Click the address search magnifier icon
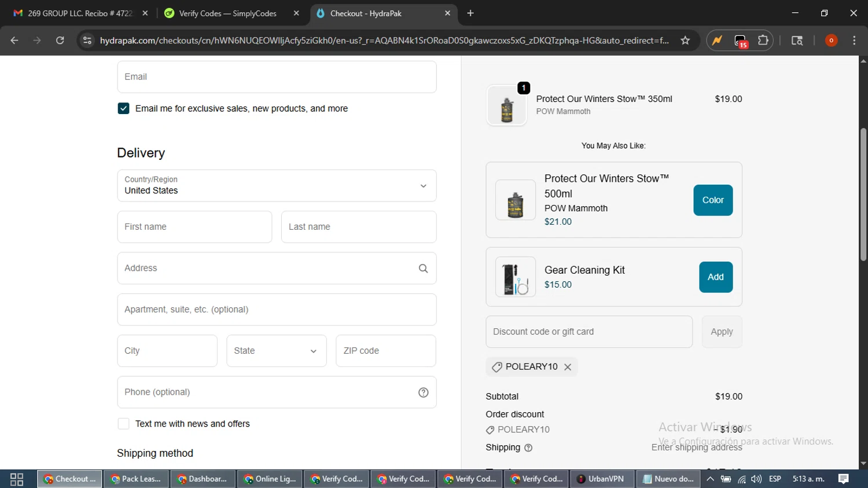 coord(423,269)
